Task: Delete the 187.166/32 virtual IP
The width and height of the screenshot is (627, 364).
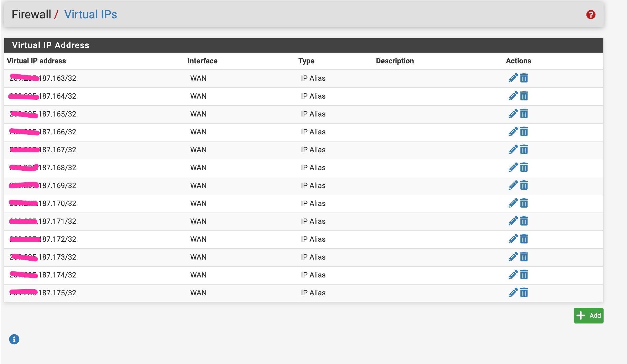Action: coord(524,132)
